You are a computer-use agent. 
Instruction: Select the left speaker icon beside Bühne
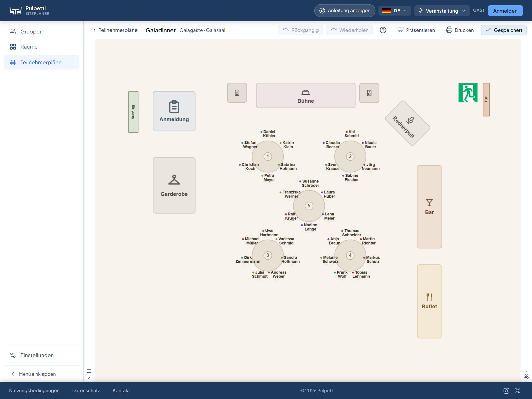pyautogui.click(x=237, y=93)
